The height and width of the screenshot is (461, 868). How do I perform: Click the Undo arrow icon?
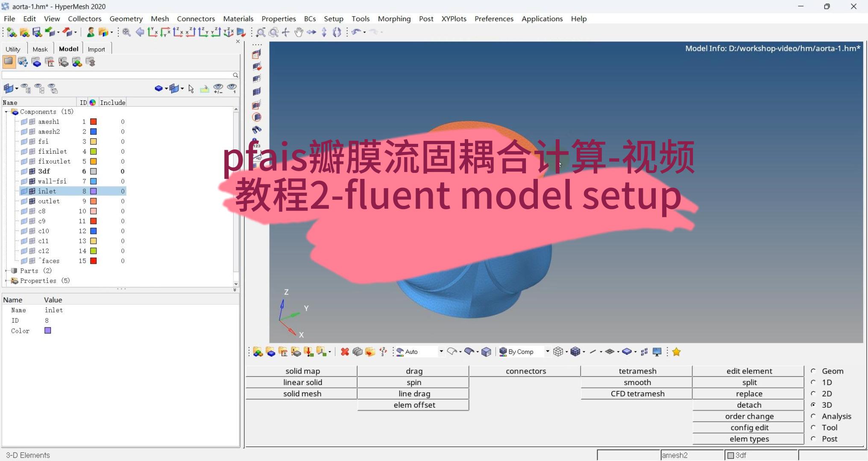pyautogui.click(x=356, y=32)
